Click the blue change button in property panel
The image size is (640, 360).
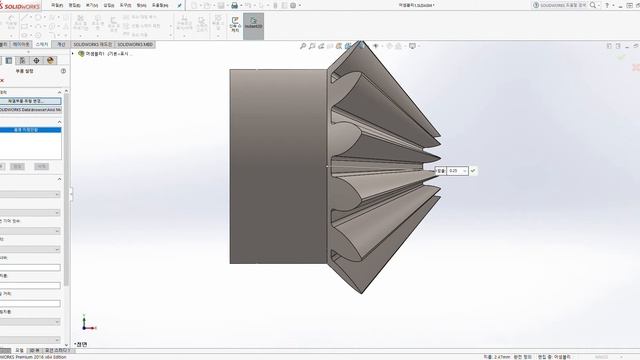coord(30,101)
